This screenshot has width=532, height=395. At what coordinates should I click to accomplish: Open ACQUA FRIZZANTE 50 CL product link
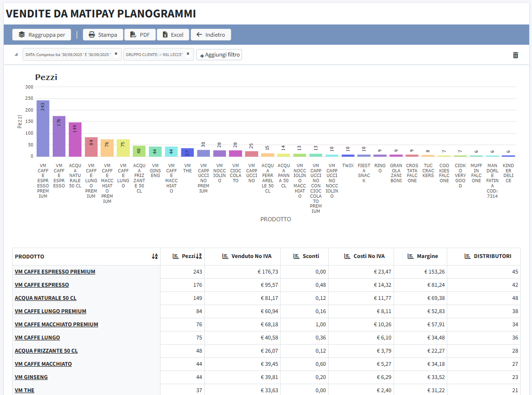(x=46, y=351)
